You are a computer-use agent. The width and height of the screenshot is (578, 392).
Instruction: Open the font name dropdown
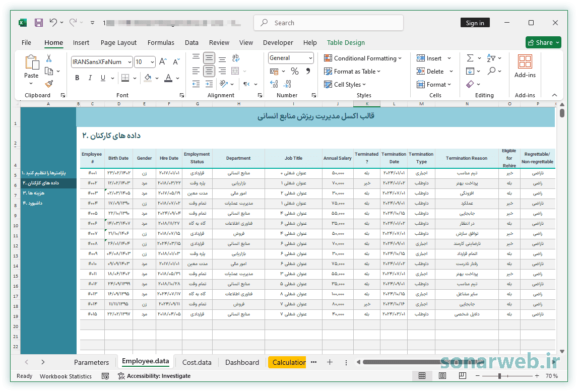tap(130, 62)
